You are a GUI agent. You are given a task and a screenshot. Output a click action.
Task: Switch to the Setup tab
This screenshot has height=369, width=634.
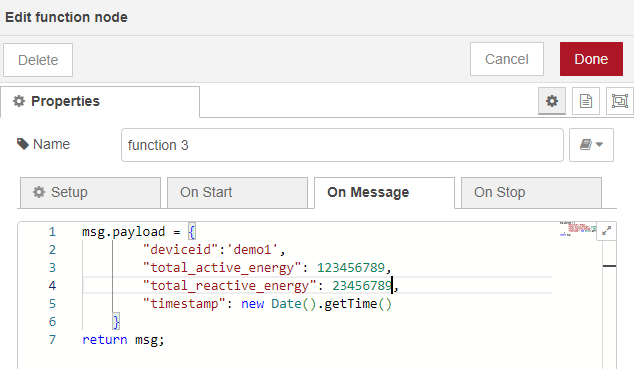[91, 193]
